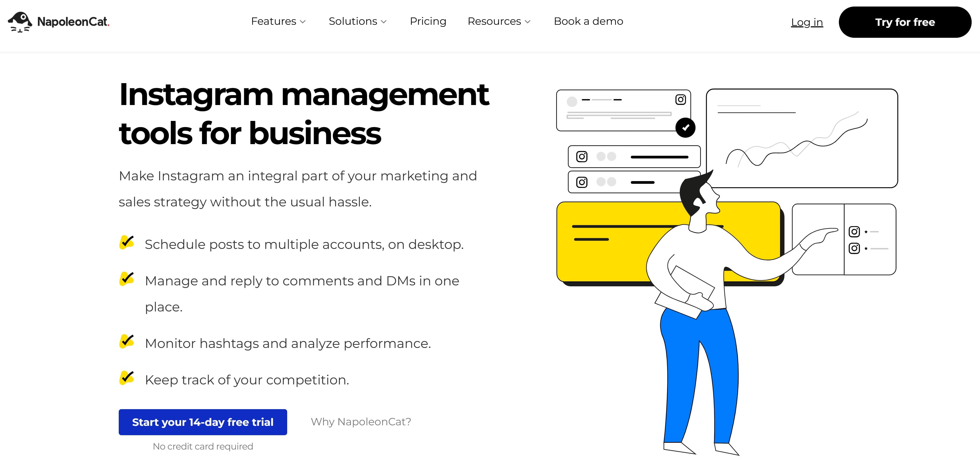Click the checkmark beside Manage and reply

coord(127,279)
